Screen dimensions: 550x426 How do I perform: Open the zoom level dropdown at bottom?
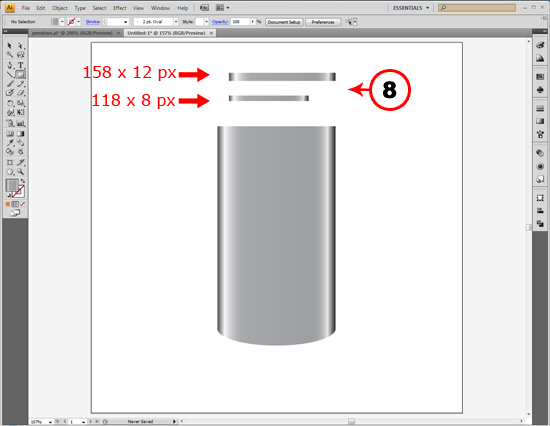click(50, 422)
